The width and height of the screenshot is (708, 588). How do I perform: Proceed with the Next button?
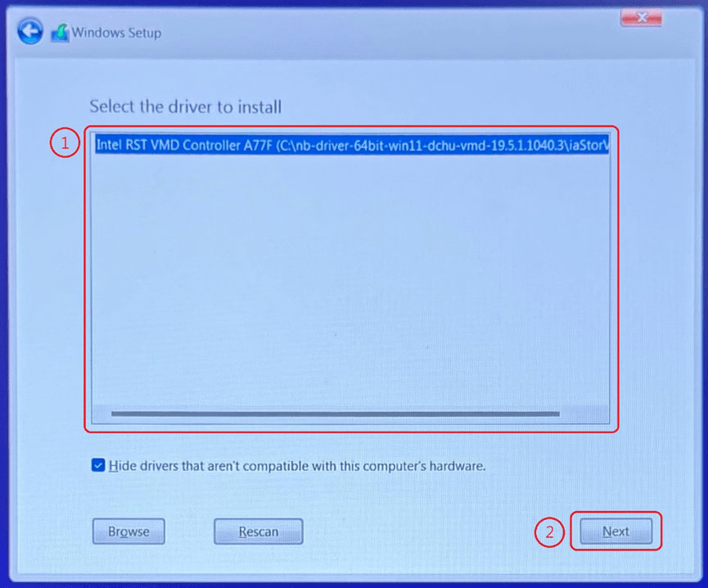click(x=616, y=531)
